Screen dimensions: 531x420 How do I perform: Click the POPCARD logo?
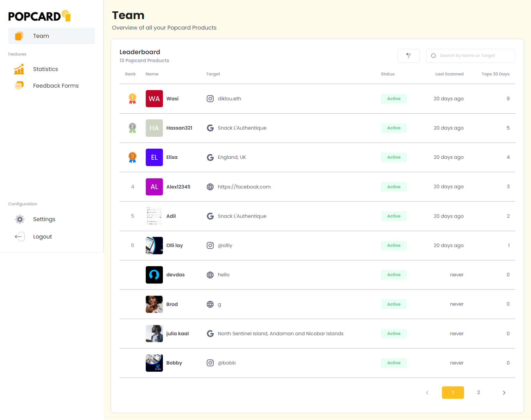(x=39, y=16)
